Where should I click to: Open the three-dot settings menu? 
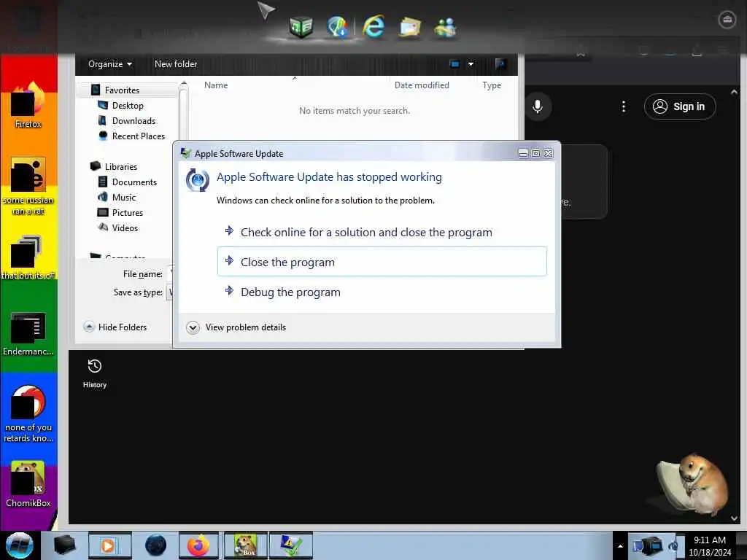(624, 106)
